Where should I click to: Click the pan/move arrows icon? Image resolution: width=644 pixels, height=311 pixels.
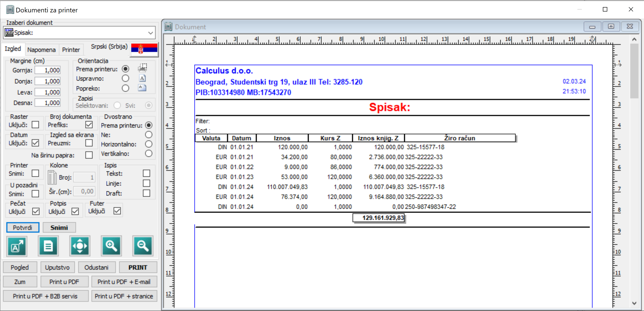[x=80, y=246]
